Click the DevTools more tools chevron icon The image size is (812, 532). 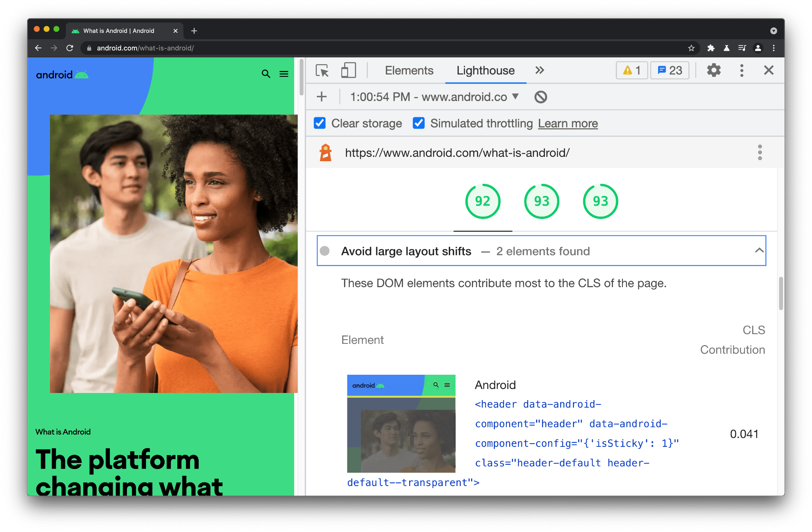539,70
